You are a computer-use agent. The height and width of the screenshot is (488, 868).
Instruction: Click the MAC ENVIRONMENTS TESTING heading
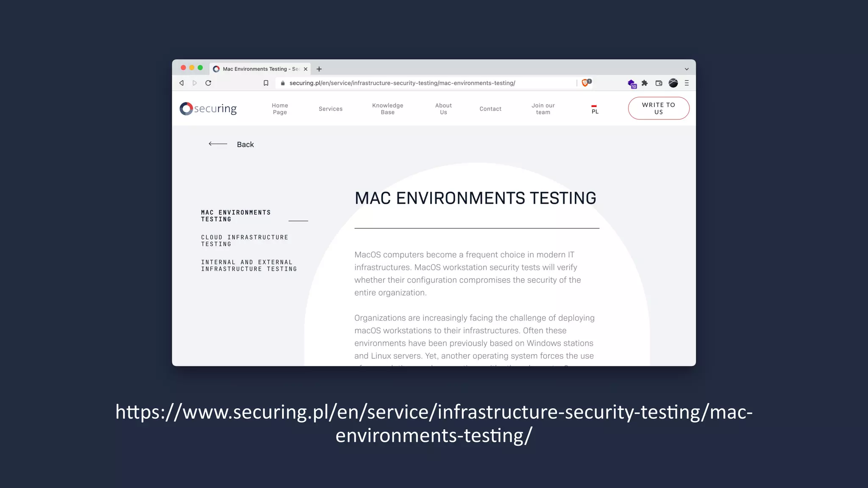click(x=476, y=198)
